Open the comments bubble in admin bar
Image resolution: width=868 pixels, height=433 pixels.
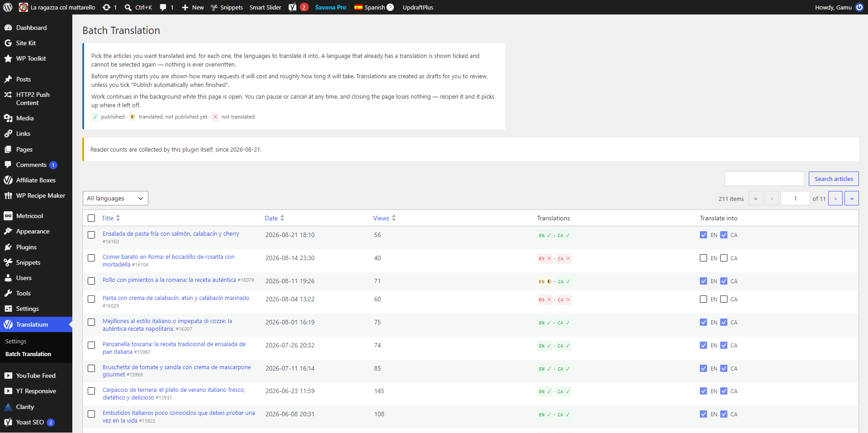click(x=163, y=7)
